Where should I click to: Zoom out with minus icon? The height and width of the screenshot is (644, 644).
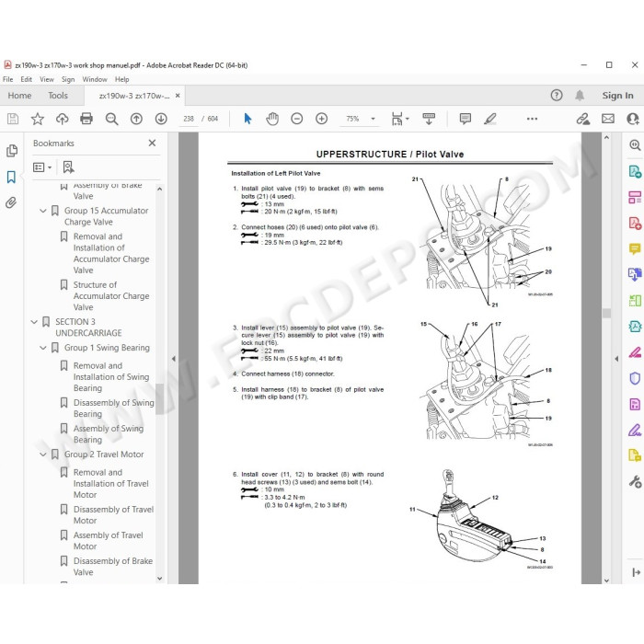[x=296, y=119]
